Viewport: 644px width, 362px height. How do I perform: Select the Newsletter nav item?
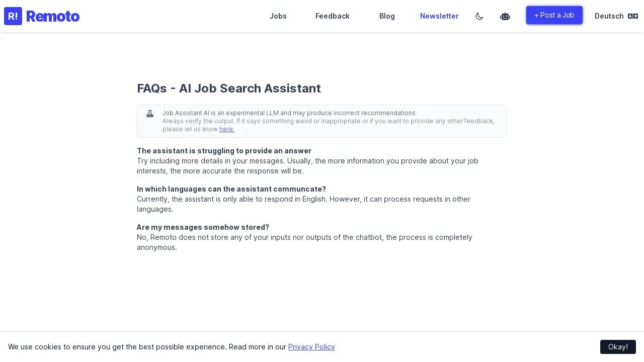click(x=439, y=16)
